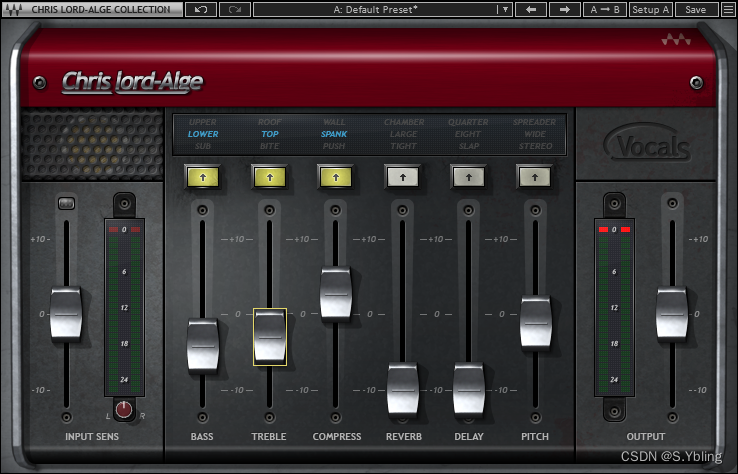Select LOWER bass mode in display
Viewport: 738px width, 474px height.
point(203,134)
